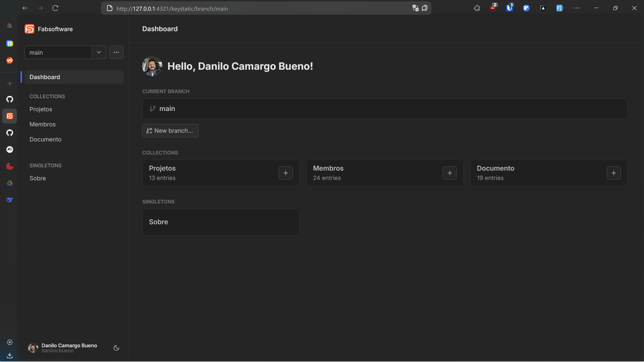The width and height of the screenshot is (644, 362).
Task: Click the Fabsoftware logo icon
Action: (30, 29)
